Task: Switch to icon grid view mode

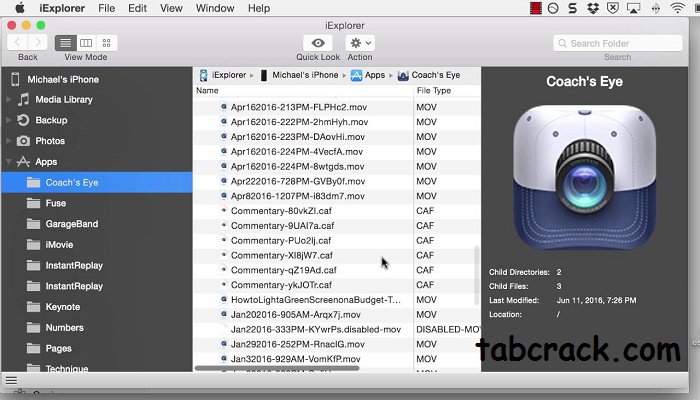Action: (x=106, y=43)
